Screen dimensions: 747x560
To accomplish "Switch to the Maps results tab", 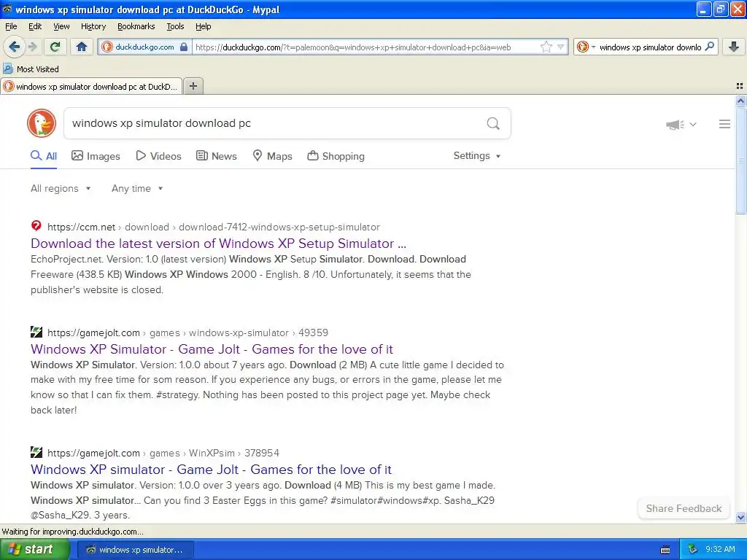I will pyautogui.click(x=272, y=156).
